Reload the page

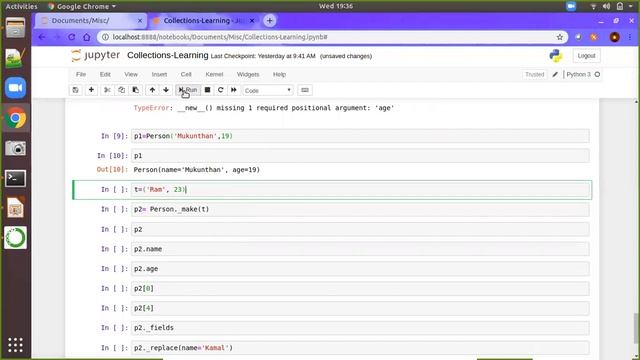click(x=71, y=37)
